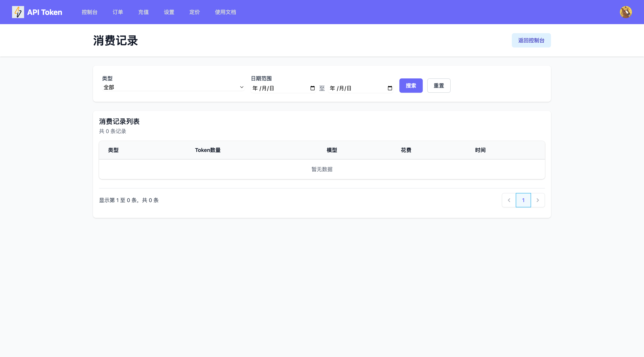Open 设置 from the top navigation
644x357 pixels.
point(169,12)
